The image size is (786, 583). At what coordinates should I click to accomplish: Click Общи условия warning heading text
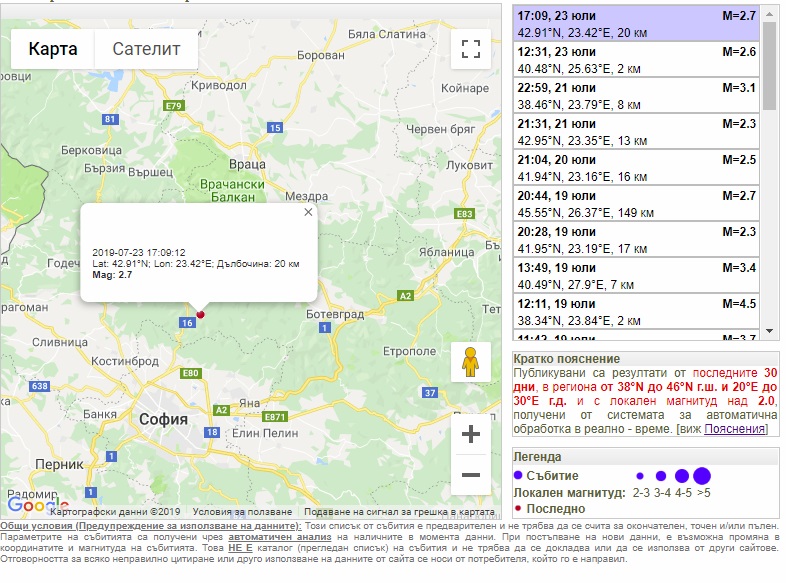[151, 526]
